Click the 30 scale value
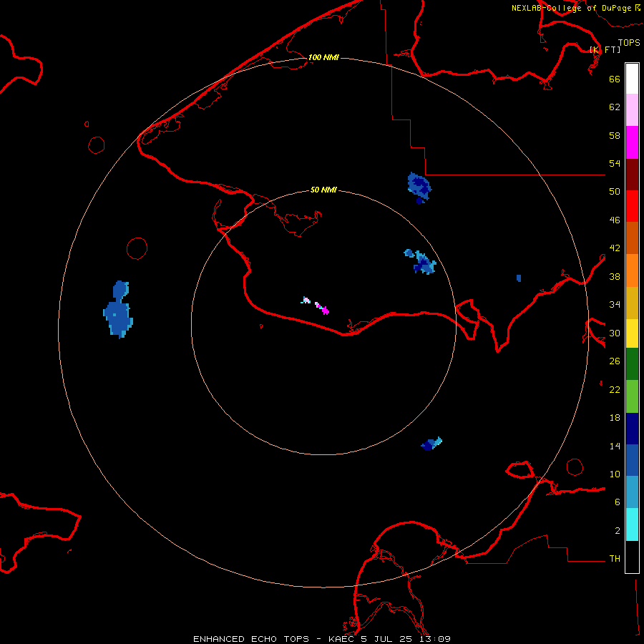Viewport: 644px width, 644px height. [615, 333]
